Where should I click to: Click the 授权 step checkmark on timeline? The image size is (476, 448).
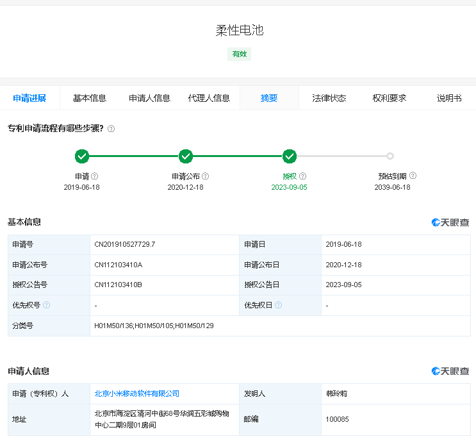pos(290,156)
